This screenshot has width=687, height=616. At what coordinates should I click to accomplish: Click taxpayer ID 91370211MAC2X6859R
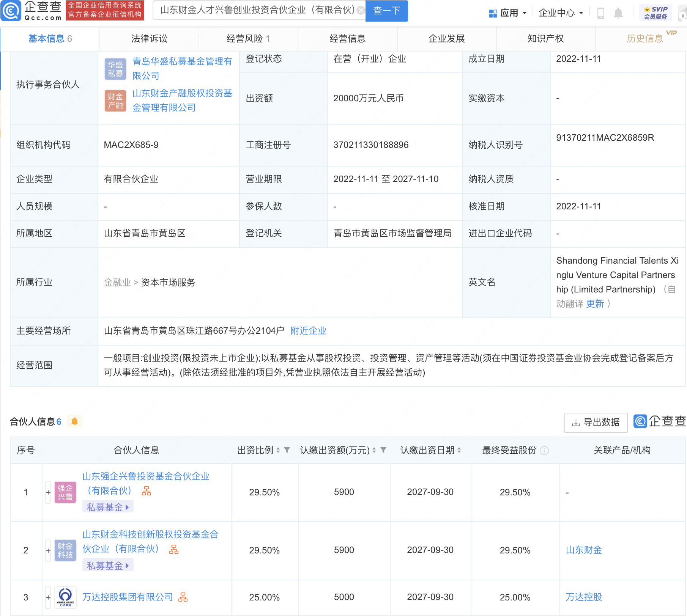(605, 138)
